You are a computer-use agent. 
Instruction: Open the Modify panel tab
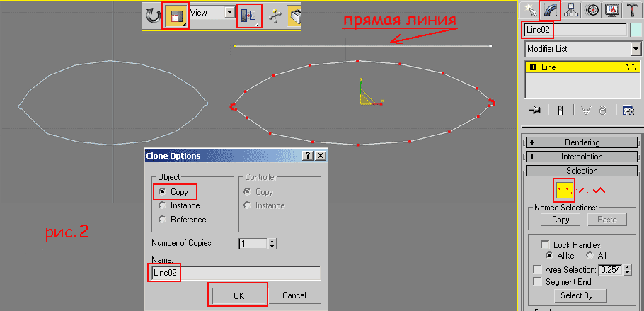coord(549,10)
